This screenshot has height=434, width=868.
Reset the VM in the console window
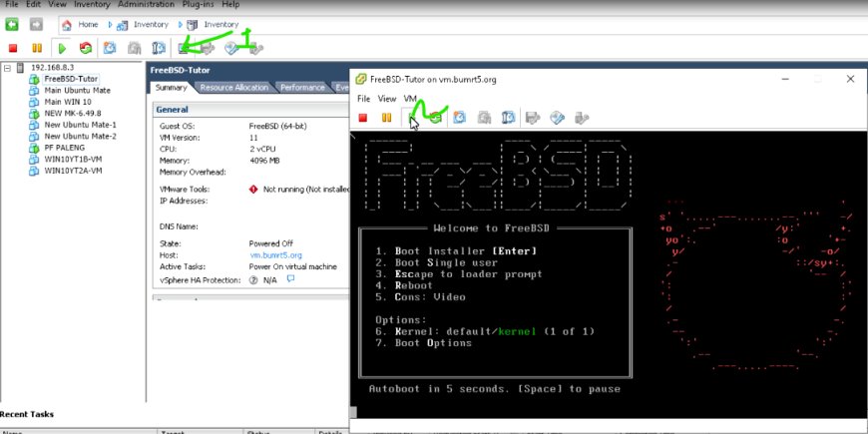click(436, 118)
